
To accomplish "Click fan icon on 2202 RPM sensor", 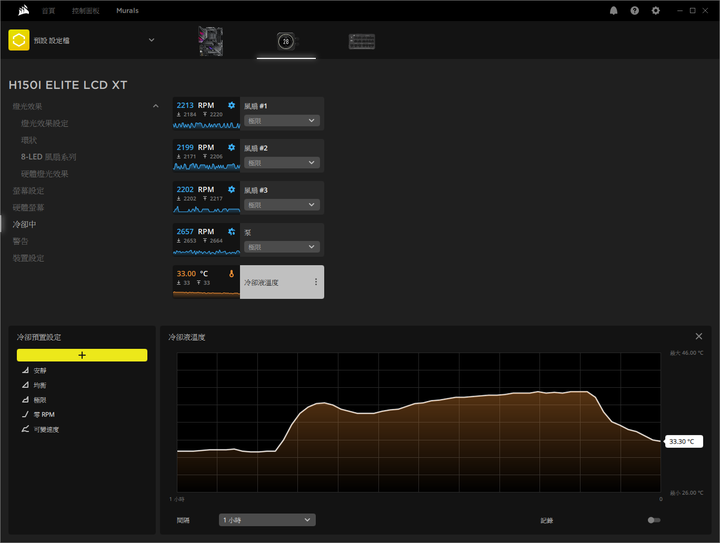I will 231,190.
